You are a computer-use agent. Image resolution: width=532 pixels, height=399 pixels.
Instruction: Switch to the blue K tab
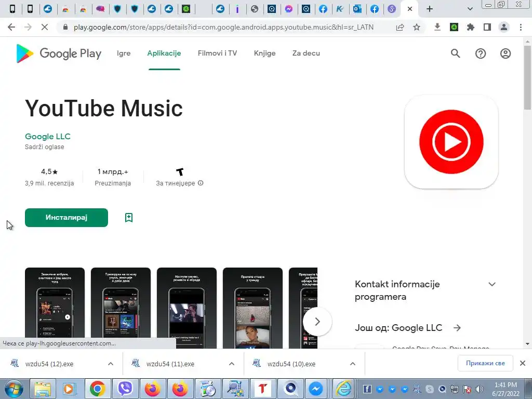tap(340, 9)
